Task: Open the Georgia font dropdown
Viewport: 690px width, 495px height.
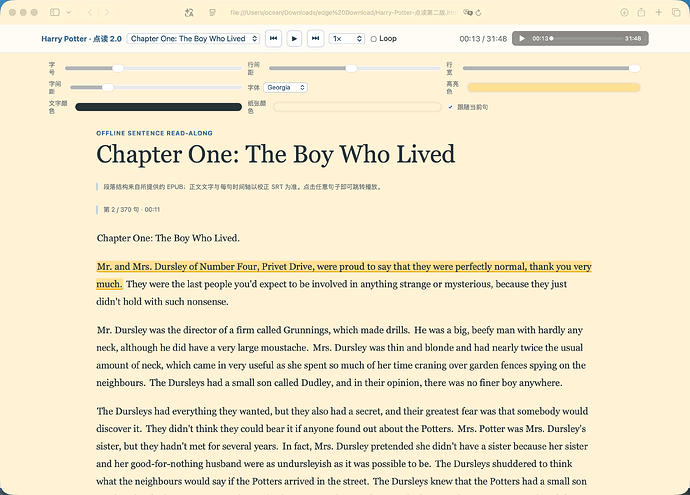Action: [x=285, y=88]
